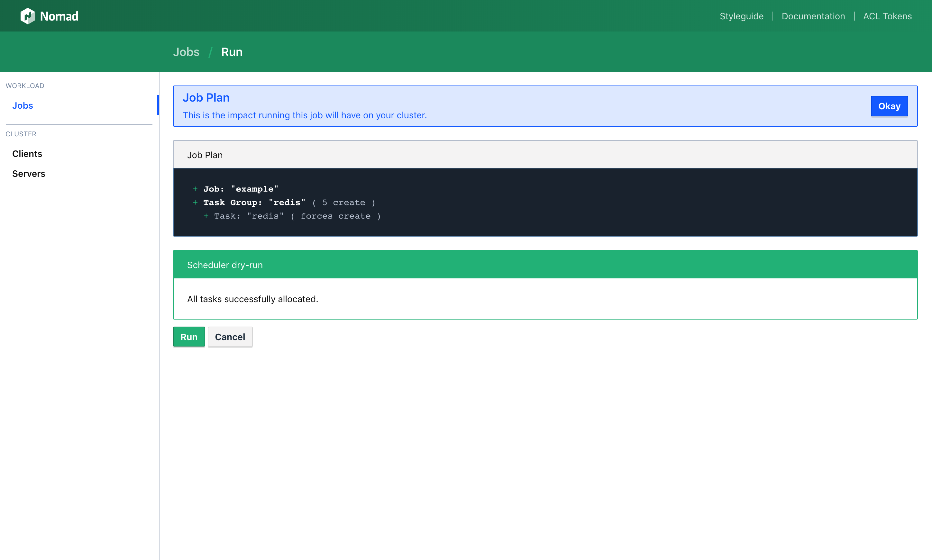Image resolution: width=932 pixels, height=560 pixels.
Task: Cancel the job plan
Action: pyautogui.click(x=230, y=337)
